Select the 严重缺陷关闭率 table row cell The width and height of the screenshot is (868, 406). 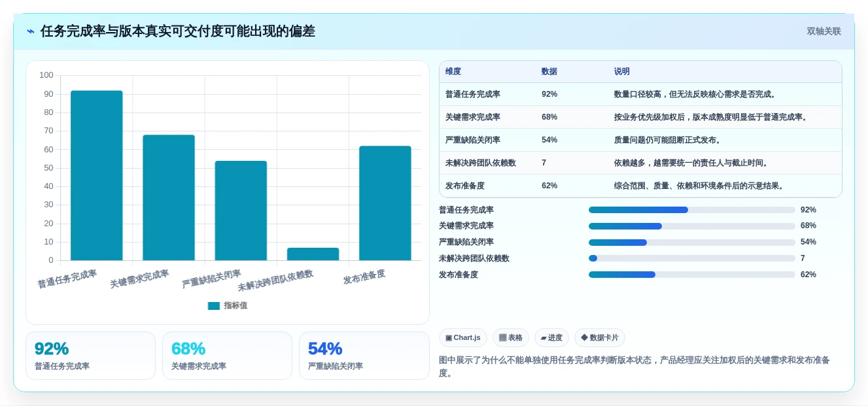click(x=473, y=140)
